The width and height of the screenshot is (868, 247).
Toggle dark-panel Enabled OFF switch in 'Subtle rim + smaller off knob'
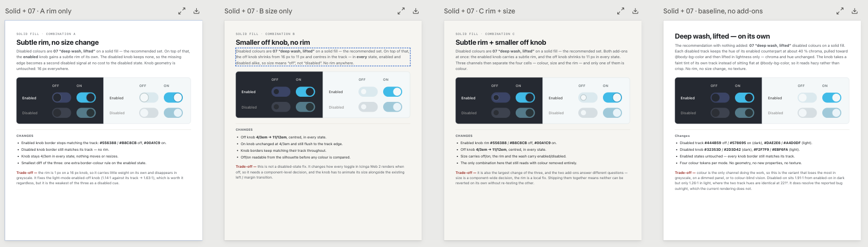[x=501, y=98]
